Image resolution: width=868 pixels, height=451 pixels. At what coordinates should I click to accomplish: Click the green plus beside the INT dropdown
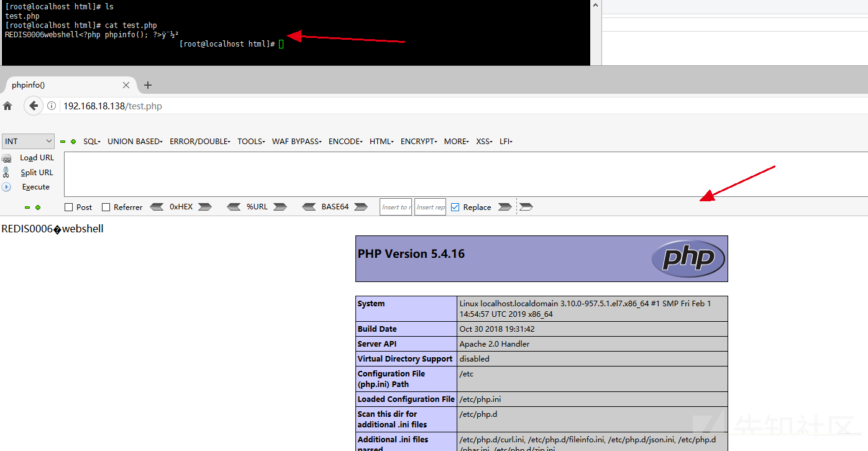pos(73,142)
